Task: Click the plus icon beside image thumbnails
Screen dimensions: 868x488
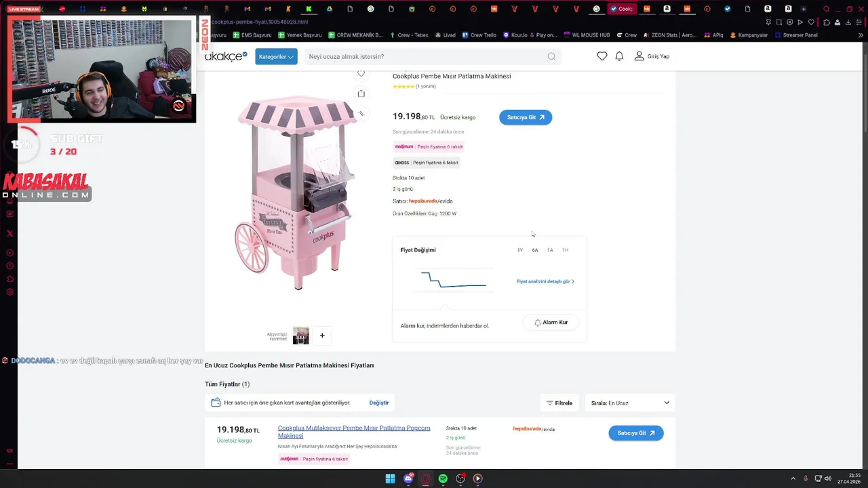Action: tap(322, 335)
